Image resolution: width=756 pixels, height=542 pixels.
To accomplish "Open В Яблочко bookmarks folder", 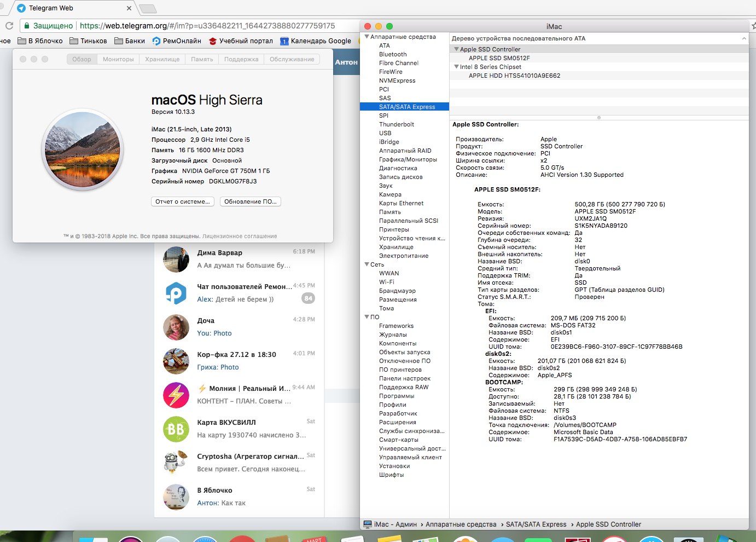I will pos(40,41).
